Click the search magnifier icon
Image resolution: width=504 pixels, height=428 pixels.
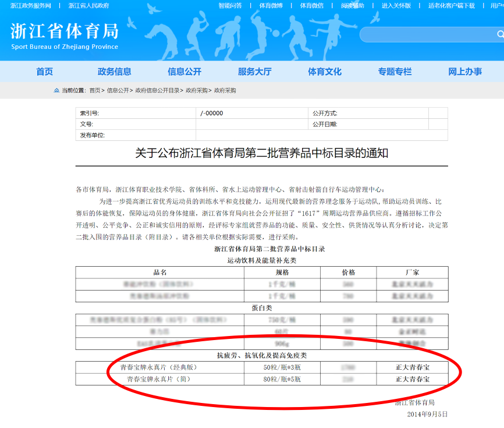click(x=500, y=34)
